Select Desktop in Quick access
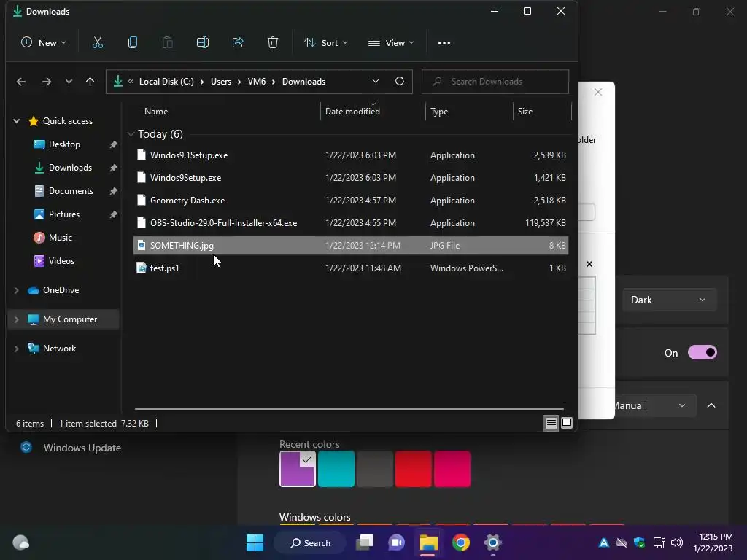 click(x=64, y=144)
